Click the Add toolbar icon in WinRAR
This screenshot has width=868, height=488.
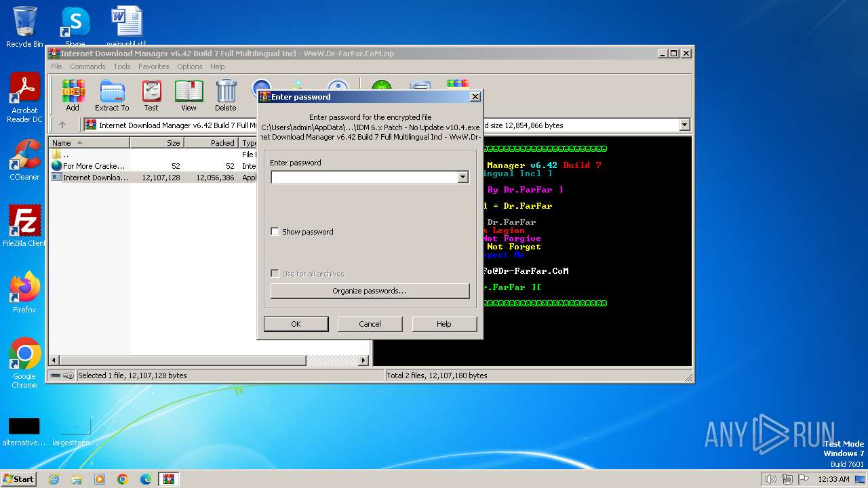(x=73, y=95)
